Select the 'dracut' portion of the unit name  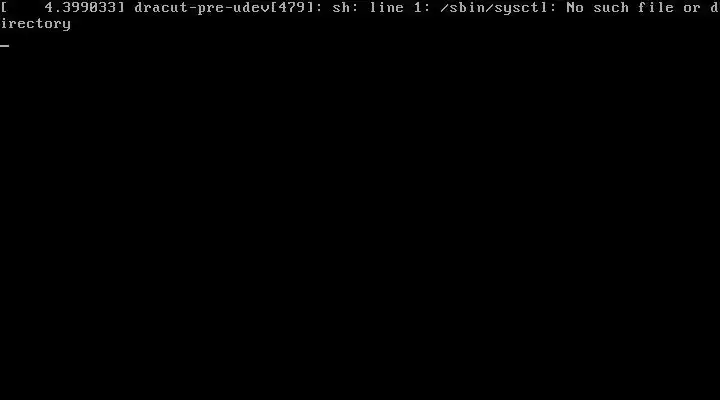[161, 7]
